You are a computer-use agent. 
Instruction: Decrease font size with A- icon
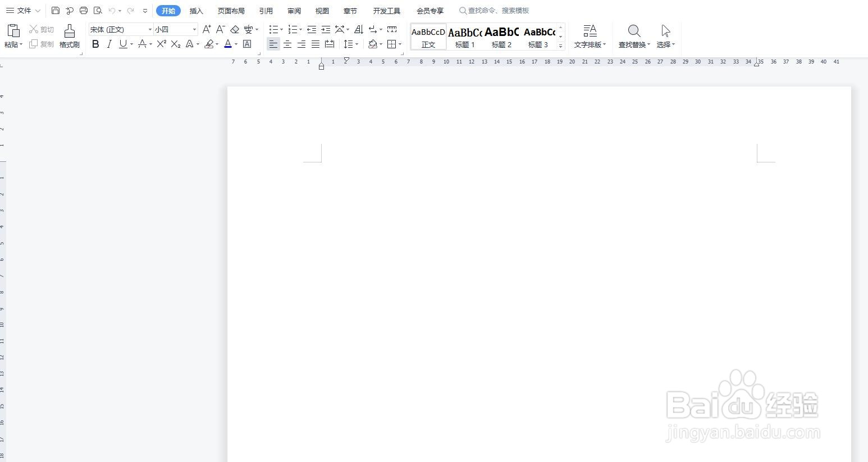[221, 29]
